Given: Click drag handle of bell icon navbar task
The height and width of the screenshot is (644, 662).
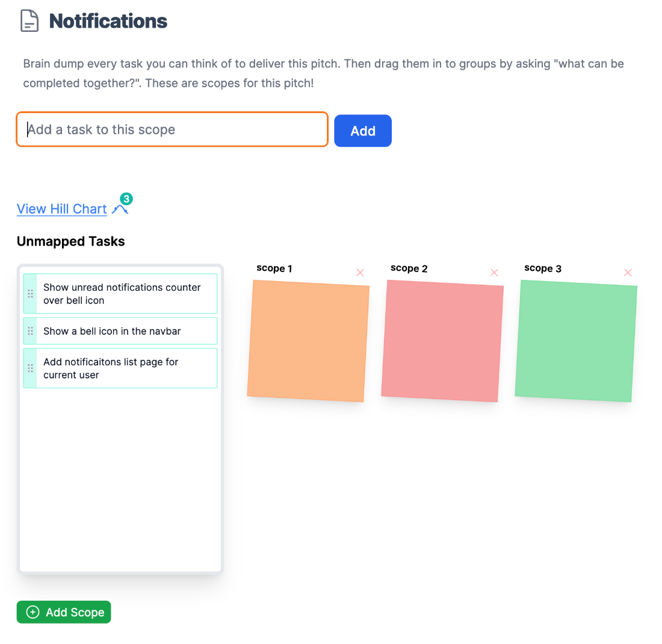Looking at the screenshot, I should (31, 331).
